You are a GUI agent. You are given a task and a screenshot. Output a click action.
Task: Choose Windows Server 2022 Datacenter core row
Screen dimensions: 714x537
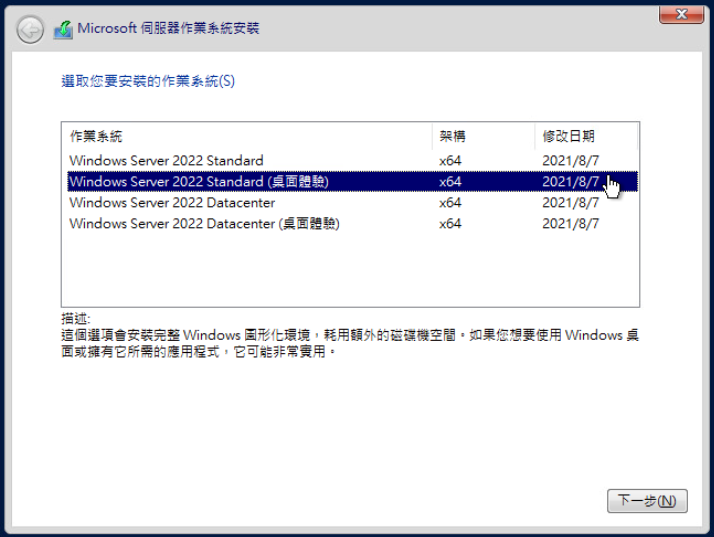pos(352,203)
